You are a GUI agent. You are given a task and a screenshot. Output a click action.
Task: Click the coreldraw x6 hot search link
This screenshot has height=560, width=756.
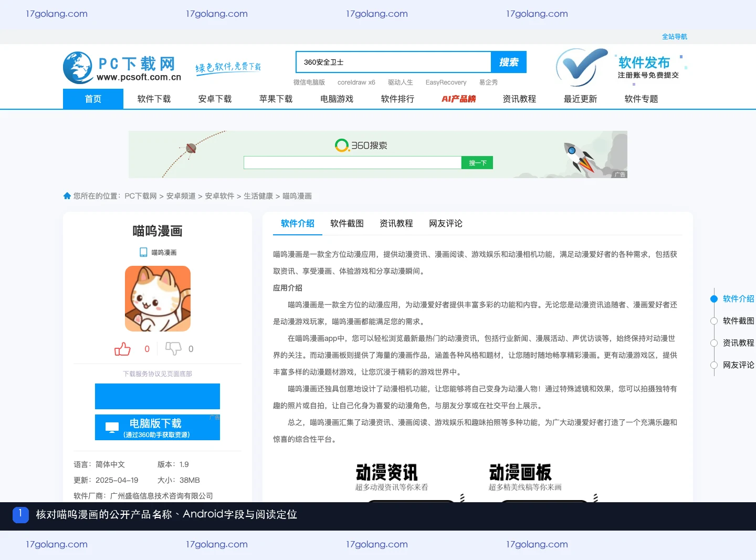pyautogui.click(x=356, y=82)
